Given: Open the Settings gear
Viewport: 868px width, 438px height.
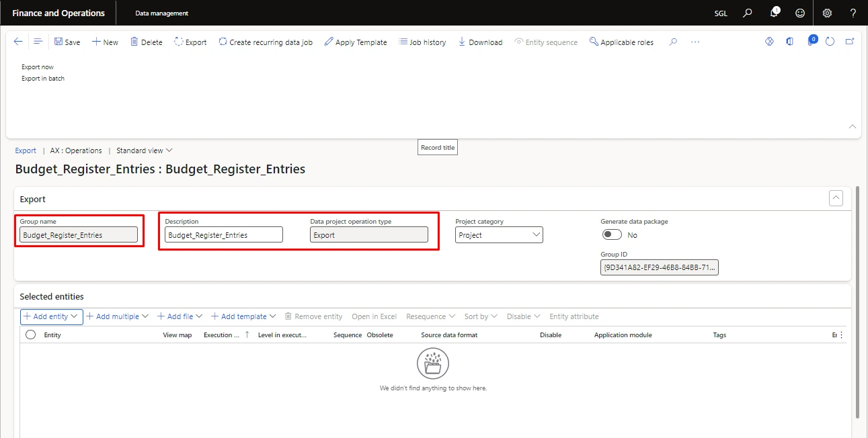Looking at the screenshot, I should pos(828,13).
